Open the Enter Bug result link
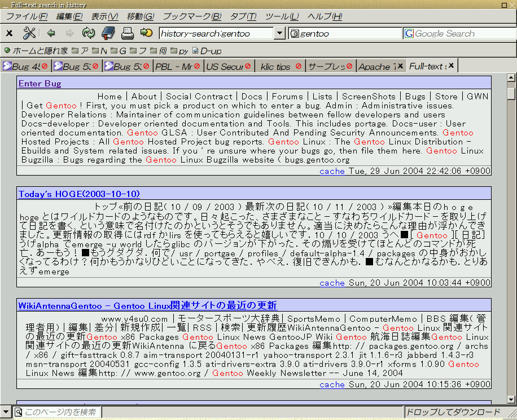This screenshot has width=517, height=420. [x=40, y=84]
